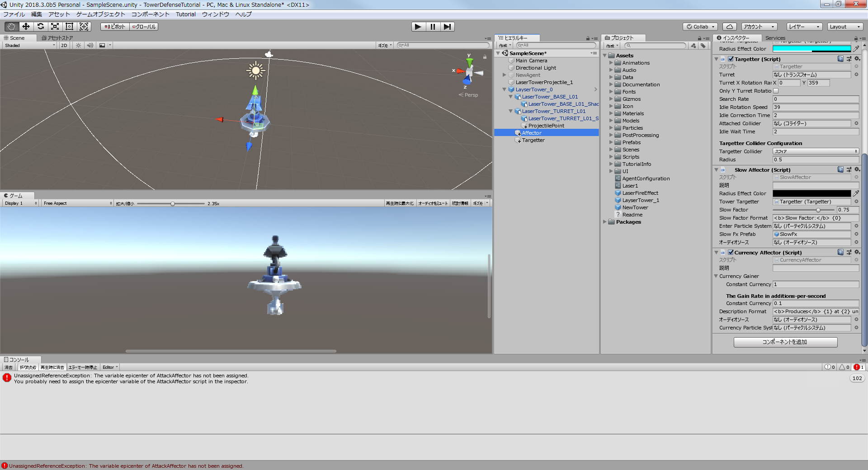Viewport: 868px width, 470px height.
Task: Pause the game playback
Action: (x=433, y=27)
